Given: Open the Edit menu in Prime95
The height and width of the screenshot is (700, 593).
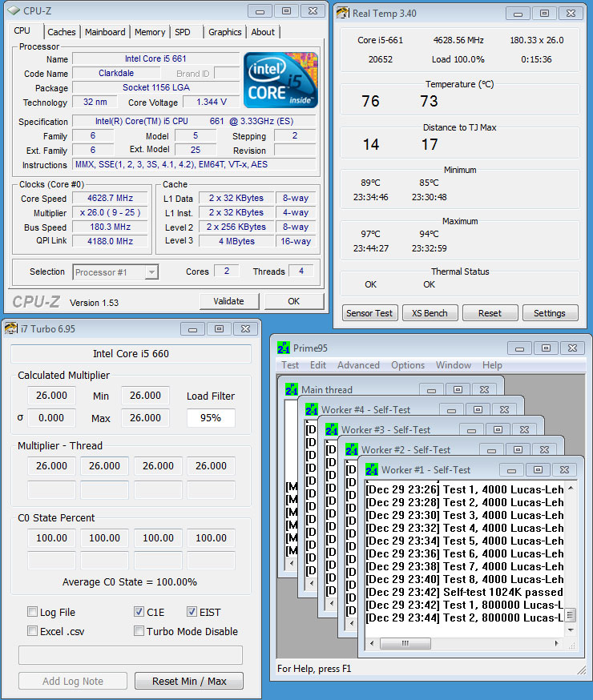Looking at the screenshot, I should tap(318, 365).
